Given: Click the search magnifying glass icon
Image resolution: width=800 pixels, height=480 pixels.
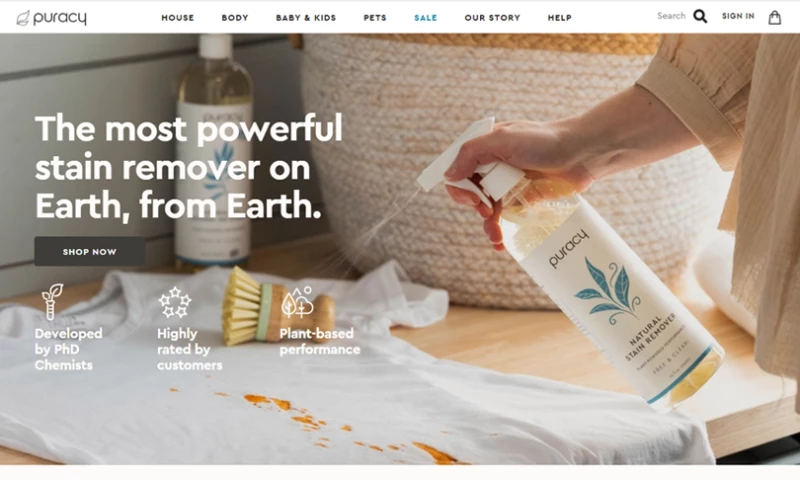Looking at the screenshot, I should [701, 16].
